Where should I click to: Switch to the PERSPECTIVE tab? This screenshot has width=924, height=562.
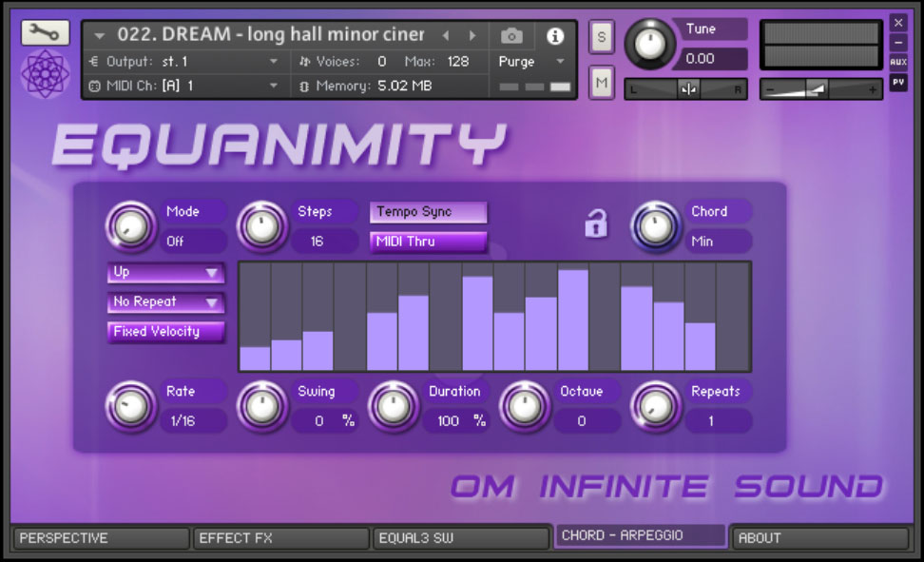coord(101,538)
